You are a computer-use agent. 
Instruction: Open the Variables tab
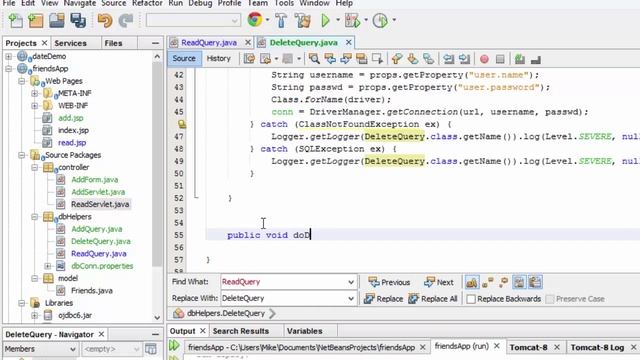tap(304, 331)
